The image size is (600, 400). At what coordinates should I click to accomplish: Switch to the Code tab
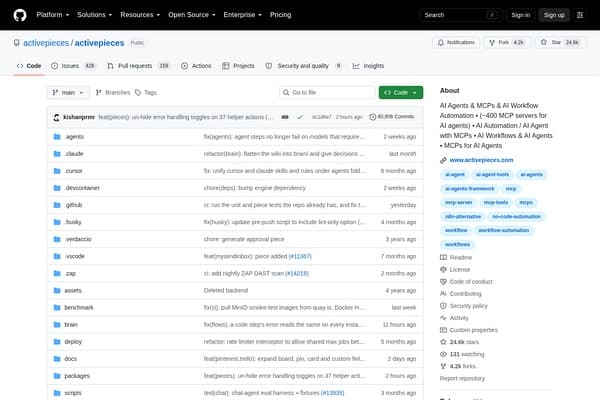click(29, 66)
